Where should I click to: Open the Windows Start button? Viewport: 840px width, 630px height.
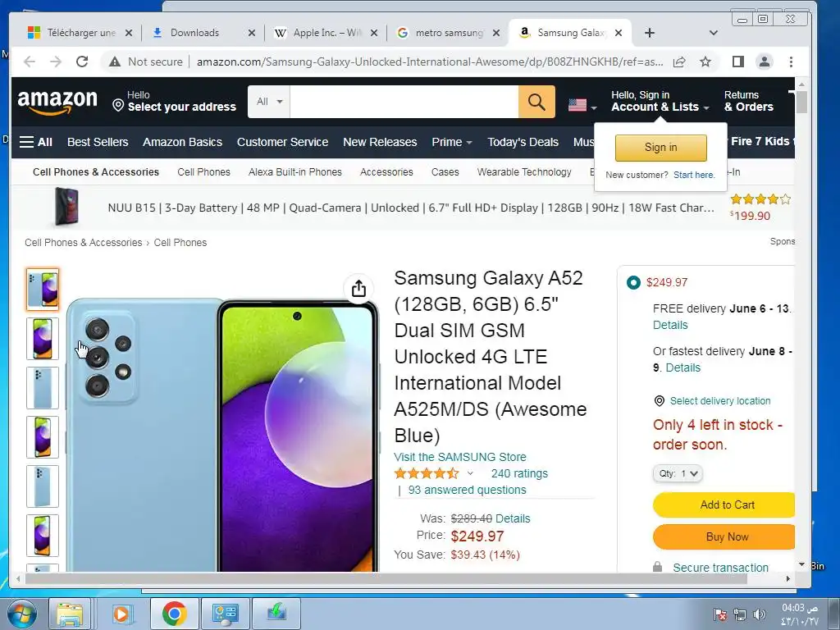pos(22,614)
